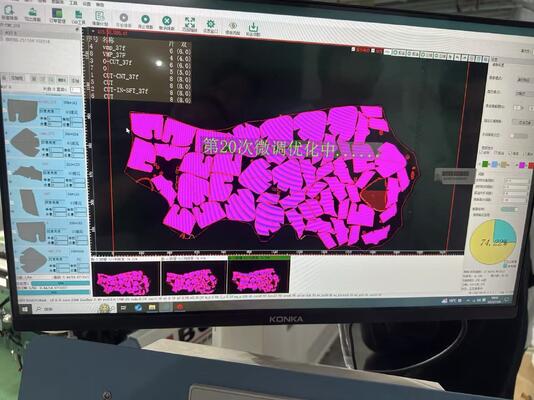534x400 pixels.
Task: Select the CUT-CNT_37f row in the table
Action: [x=140, y=77]
